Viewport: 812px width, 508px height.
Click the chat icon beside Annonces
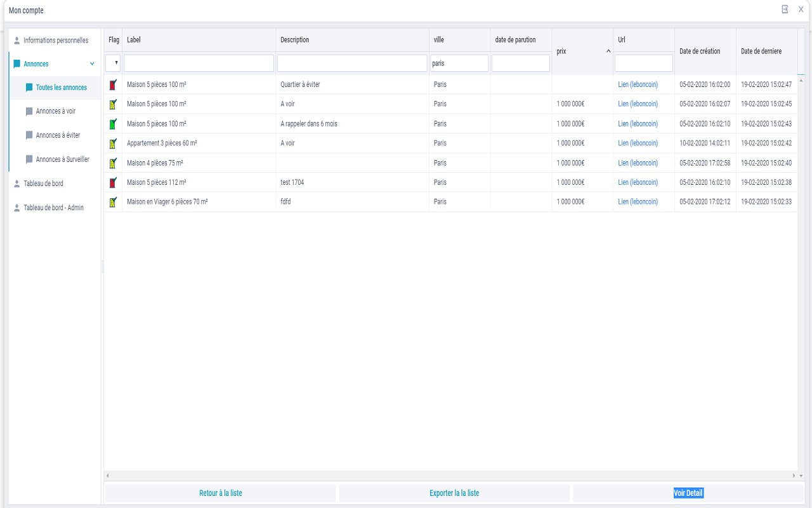tap(17, 64)
